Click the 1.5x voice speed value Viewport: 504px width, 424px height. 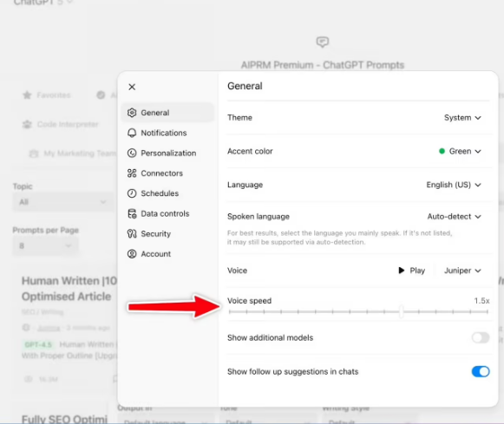click(x=481, y=301)
